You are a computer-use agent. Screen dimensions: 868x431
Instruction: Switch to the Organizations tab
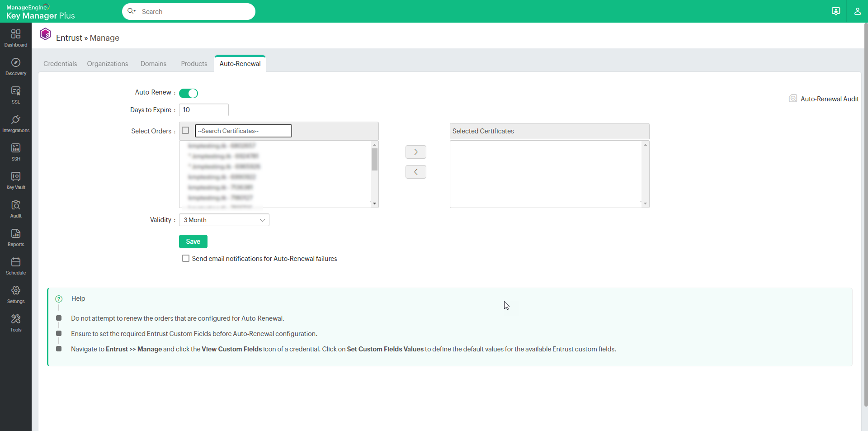pos(108,64)
